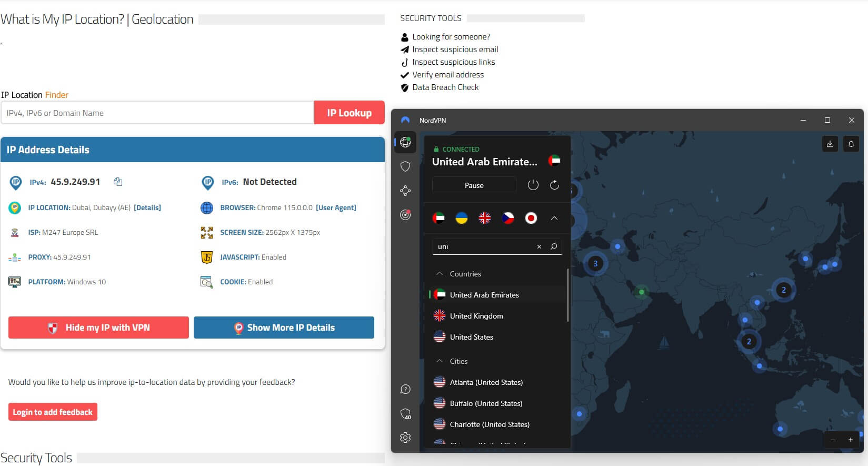
Task: Select United Kingdom in the country list
Action: pos(497,316)
